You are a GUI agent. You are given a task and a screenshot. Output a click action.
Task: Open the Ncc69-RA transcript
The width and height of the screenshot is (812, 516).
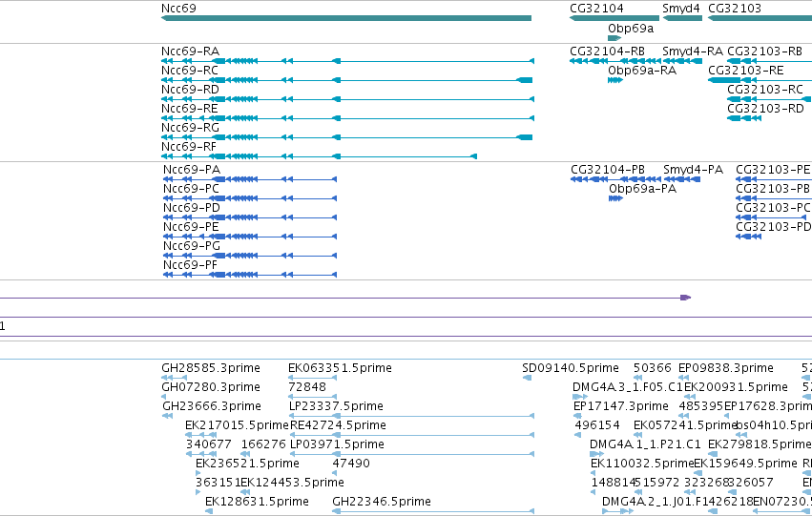[x=347, y=61]
